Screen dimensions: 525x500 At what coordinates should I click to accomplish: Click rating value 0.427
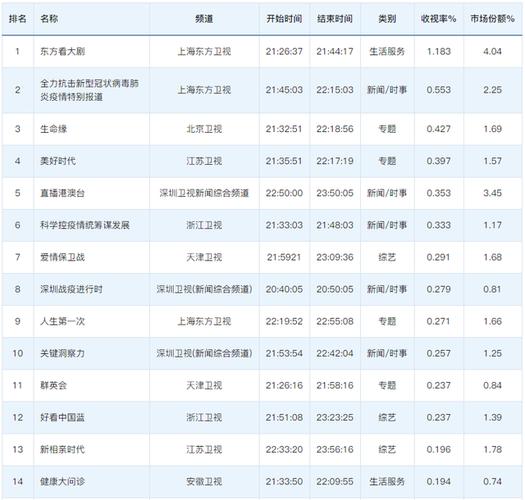[x=439, y=129]
